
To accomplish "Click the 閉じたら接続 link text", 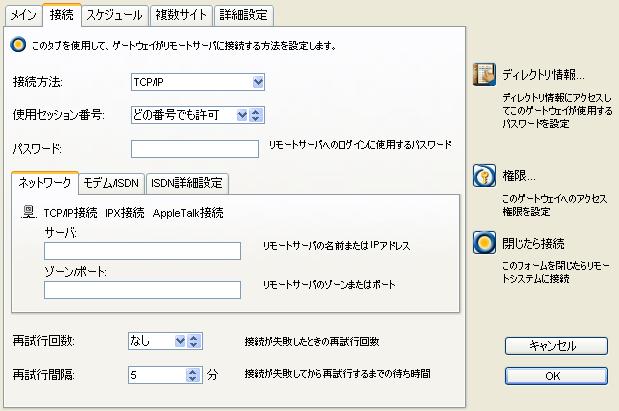I will [533, 243].
